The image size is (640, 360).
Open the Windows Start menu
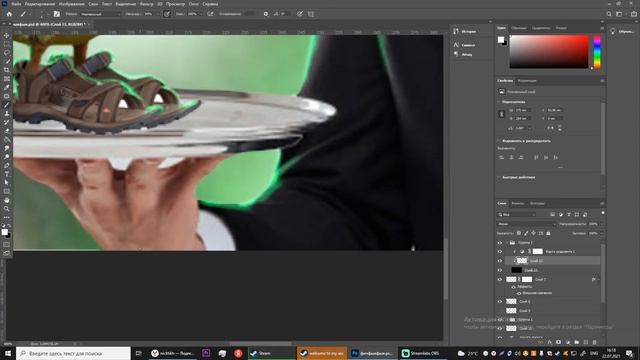[x=7, y=353]
